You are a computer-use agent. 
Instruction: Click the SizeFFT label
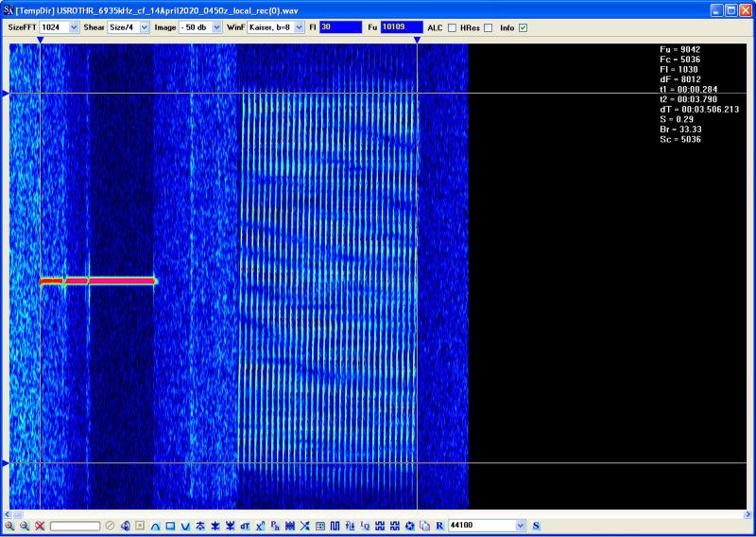click(x=22, y=27)
